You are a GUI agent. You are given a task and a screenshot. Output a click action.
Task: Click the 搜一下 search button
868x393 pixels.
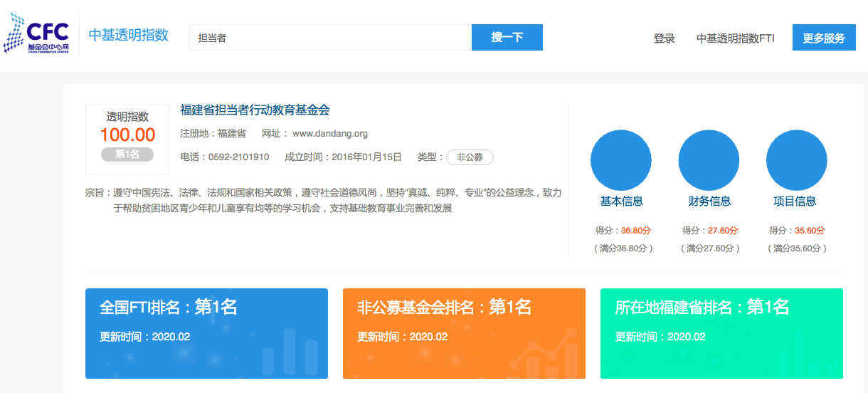click(507, 38)
